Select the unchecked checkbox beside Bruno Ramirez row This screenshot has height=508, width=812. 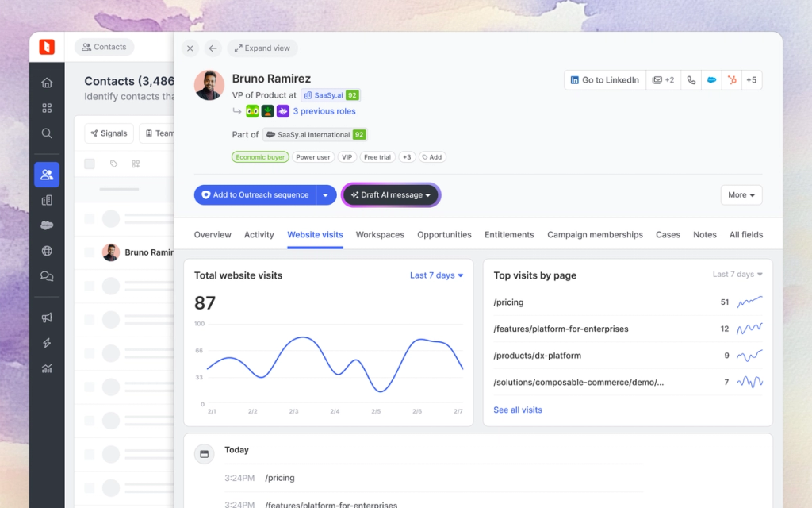90,252
